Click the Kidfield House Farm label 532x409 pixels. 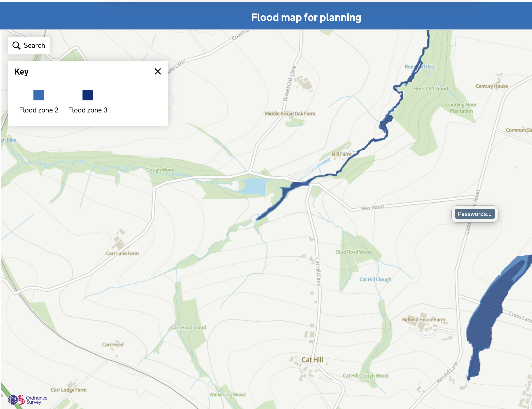coord(423,319)
